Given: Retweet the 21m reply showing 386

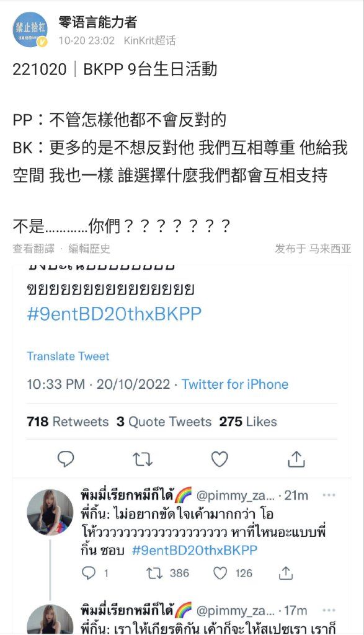Looking at the screenshot, I should (x=154, y=573).
